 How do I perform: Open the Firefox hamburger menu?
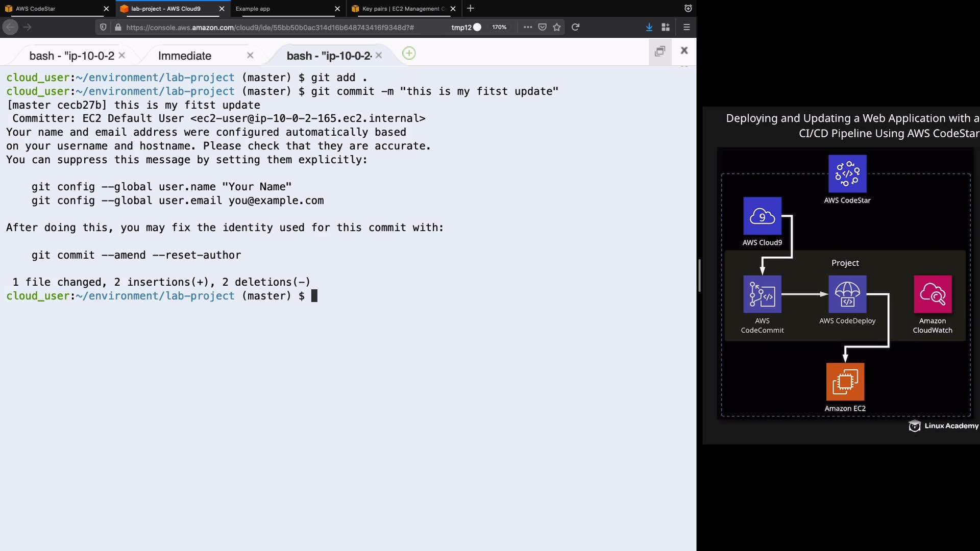point(687,27)
